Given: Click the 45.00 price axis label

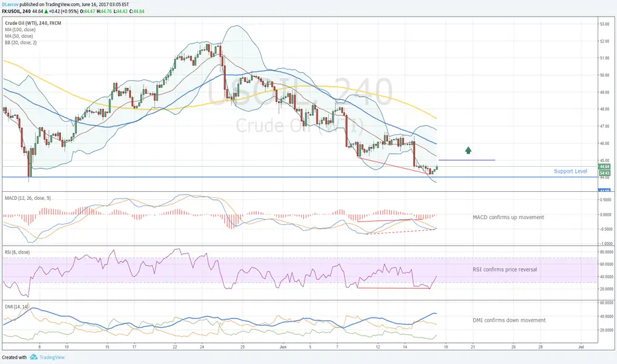Looking at the screenshot, I should tap(604, 160).
